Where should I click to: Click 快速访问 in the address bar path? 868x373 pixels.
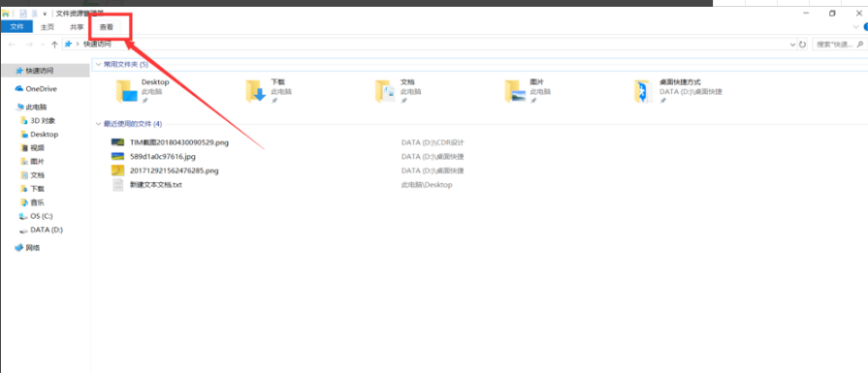pos(97,45)
